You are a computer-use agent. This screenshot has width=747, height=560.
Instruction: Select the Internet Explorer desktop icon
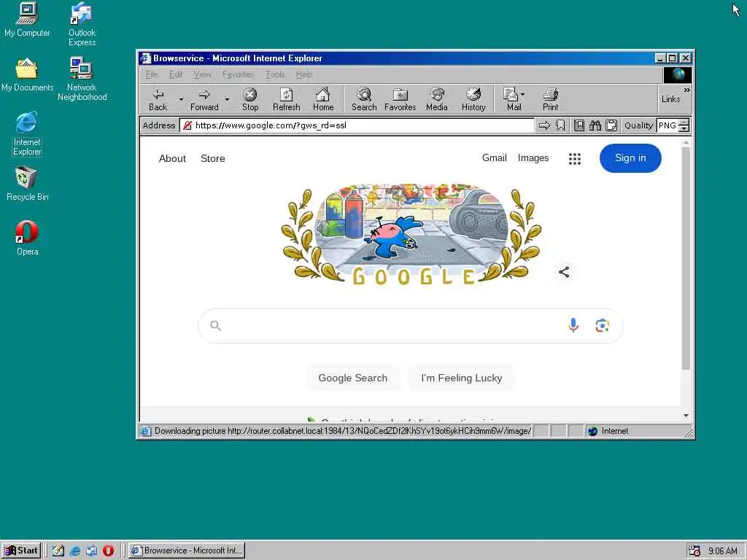[x=27, y=134]
